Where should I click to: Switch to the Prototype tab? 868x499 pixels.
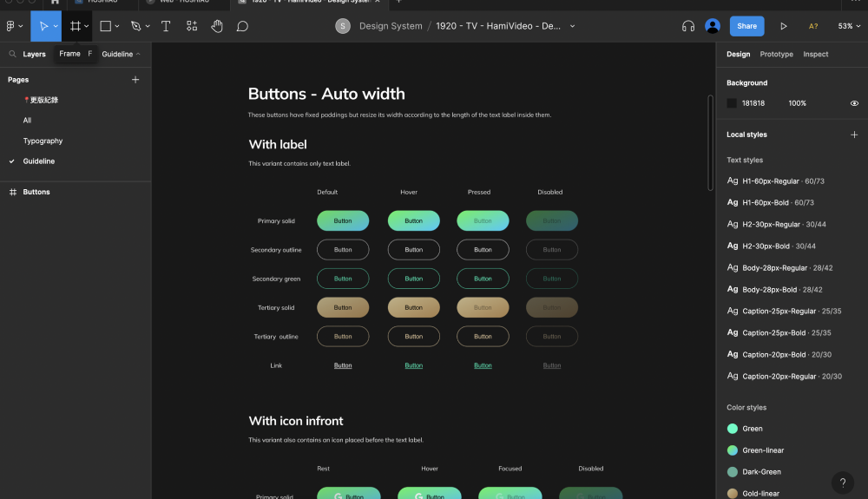click(x=776, y=54)
